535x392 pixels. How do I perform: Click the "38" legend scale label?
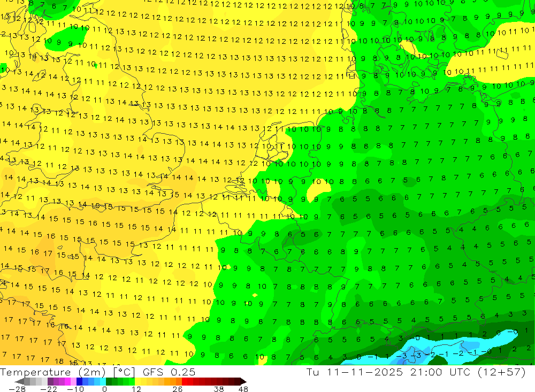(219, 389)
